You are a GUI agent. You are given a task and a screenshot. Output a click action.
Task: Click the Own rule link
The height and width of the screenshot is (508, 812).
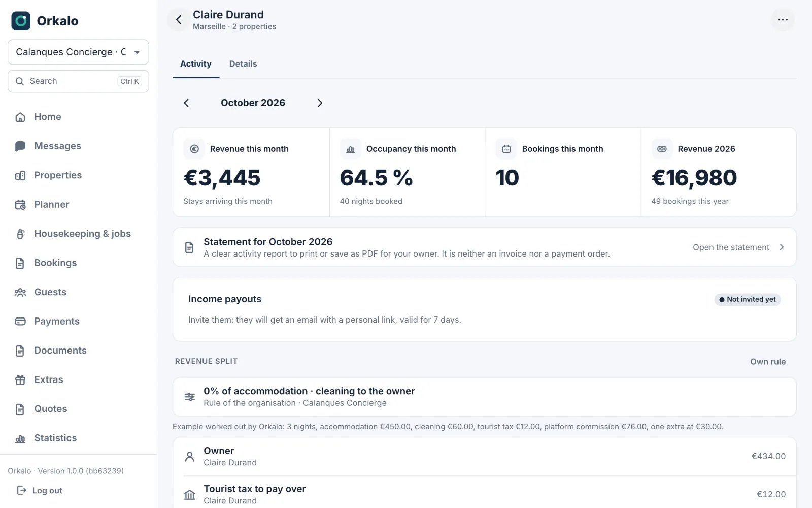pyautogui.click(x=768, y=362)
